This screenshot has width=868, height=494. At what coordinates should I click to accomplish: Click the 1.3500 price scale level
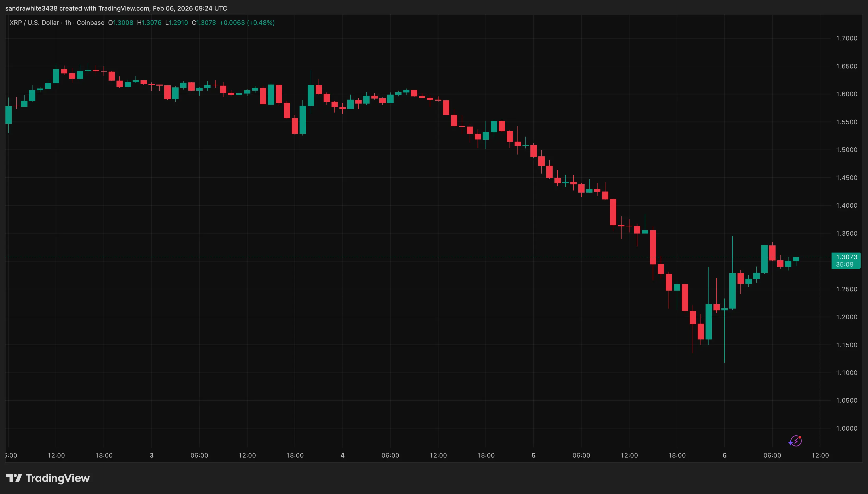(847, 234)
